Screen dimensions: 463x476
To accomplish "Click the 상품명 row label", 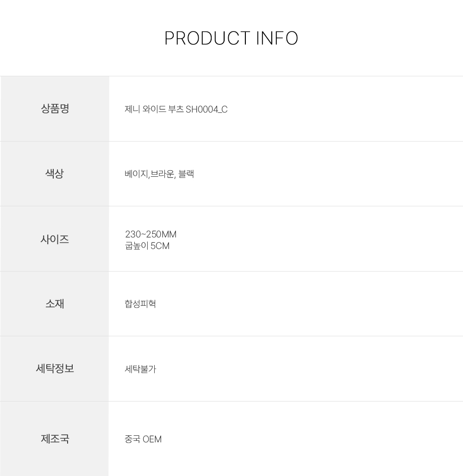I will point(55,109).
